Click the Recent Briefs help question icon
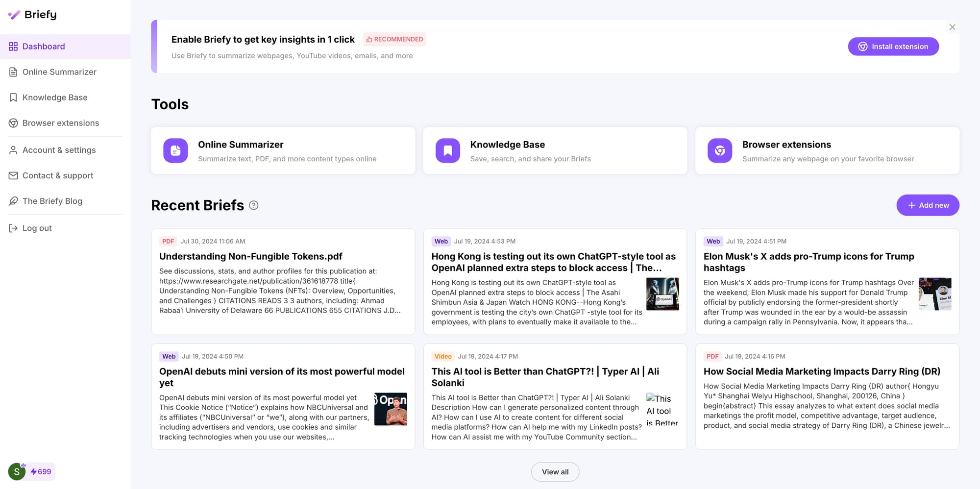 [x=254, y=205]
